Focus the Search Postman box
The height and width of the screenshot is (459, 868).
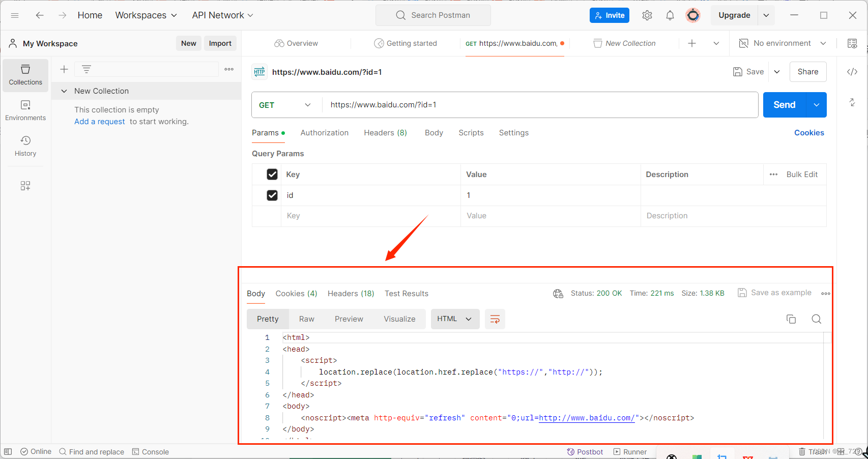[x=433, y=15]
